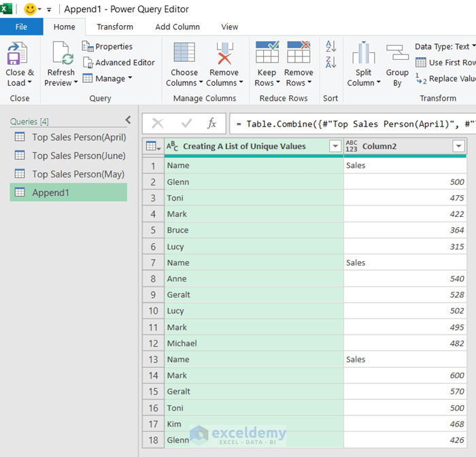Viewport: 476px width, 457px height.
Task: Cancel formula edit with X icon
Action: point(158,124)
